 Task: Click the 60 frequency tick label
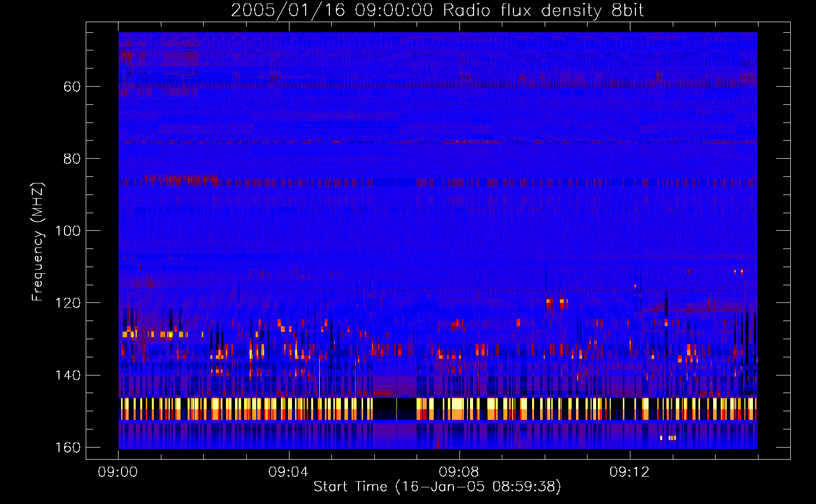point(72,87)
